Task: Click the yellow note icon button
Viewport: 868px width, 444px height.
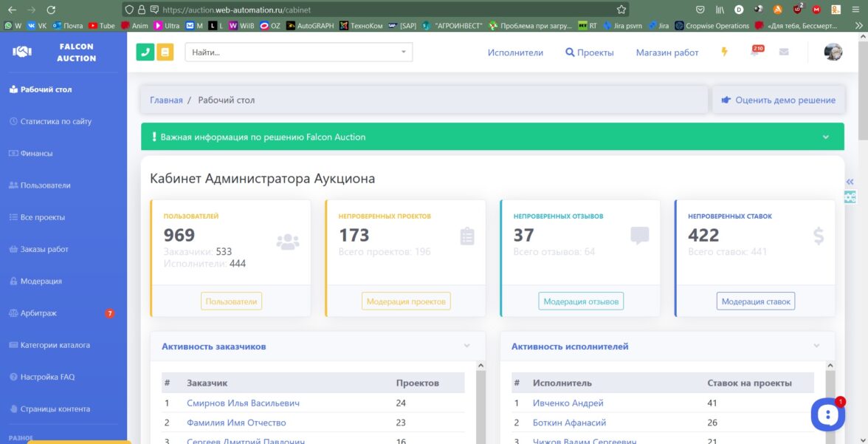Action: tap(165, 52)
